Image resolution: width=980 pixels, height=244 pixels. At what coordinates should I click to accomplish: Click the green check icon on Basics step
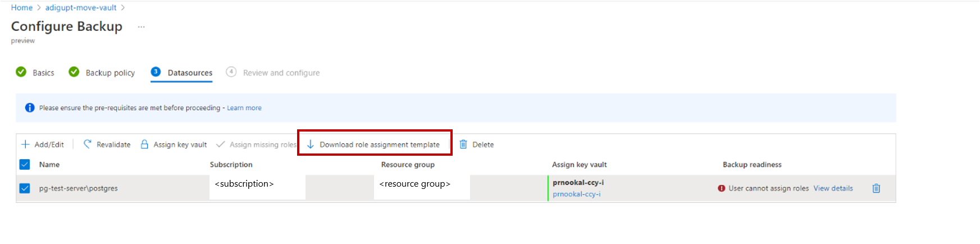coord(21,72)
